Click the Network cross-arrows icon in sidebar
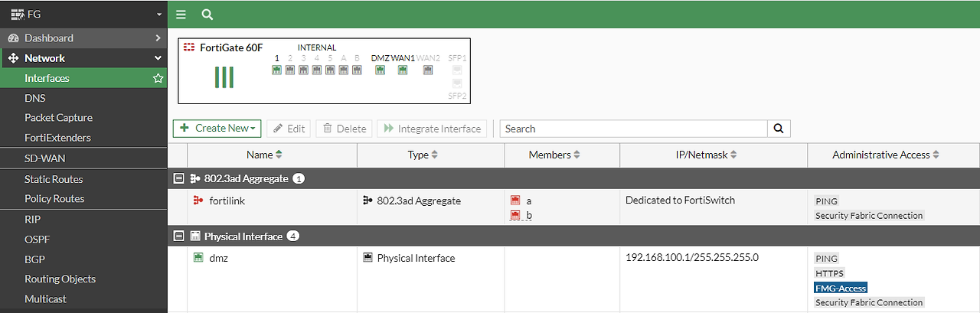This screenshot has width=980, height=313. 13,58
